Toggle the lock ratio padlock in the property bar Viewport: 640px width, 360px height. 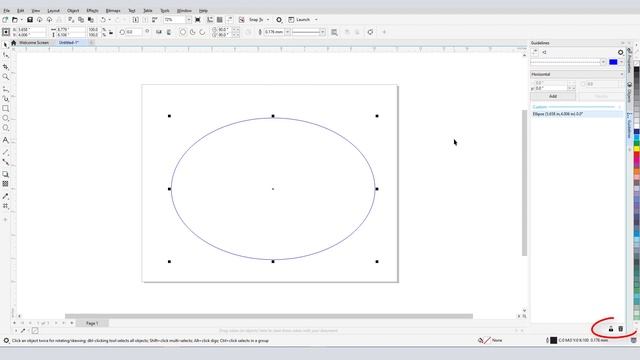(x=111, y=32)
